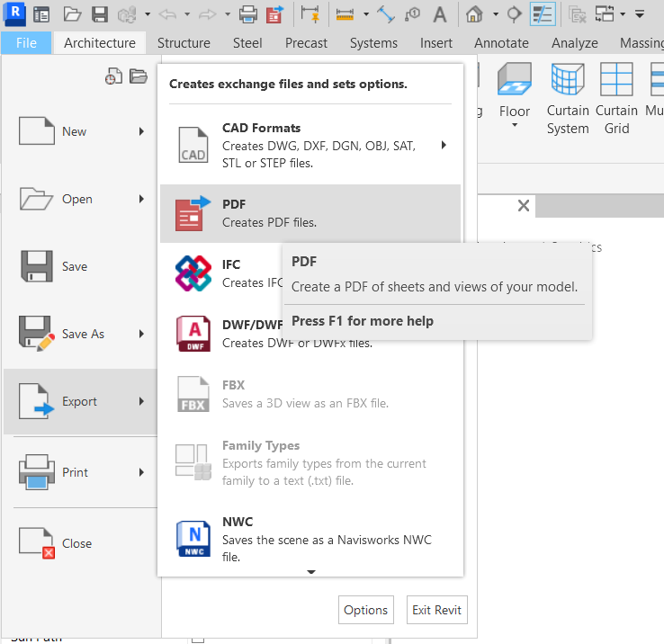This screenshot has height=644, width=664.
Task: Show recent documents list icon
Action: tap(113, 76)
